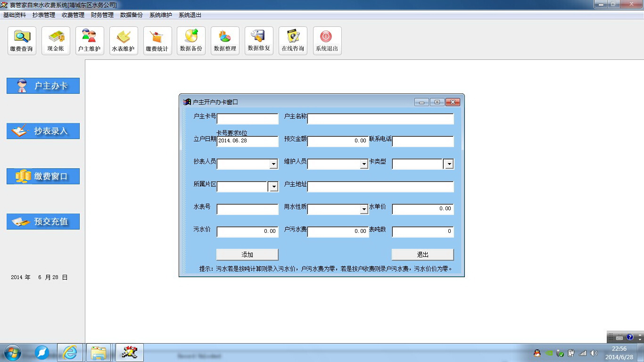Click the 户主地址 address field
This screenshot has height=362, width=644.
click(380, 187)
